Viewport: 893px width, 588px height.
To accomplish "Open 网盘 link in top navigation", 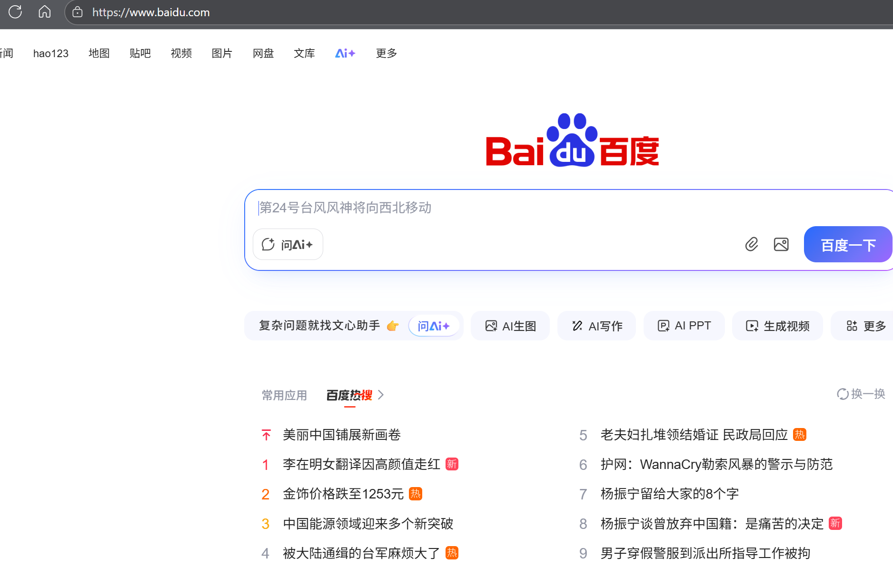I will tap(263, 53).
